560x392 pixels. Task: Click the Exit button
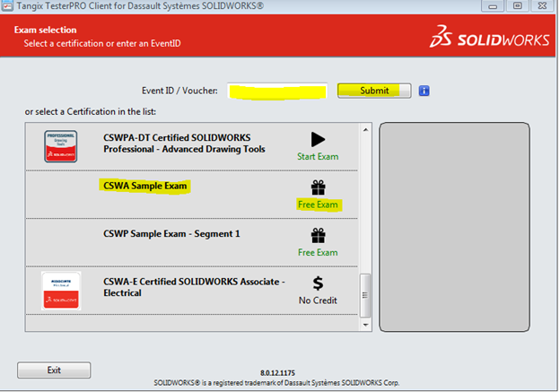54,370
